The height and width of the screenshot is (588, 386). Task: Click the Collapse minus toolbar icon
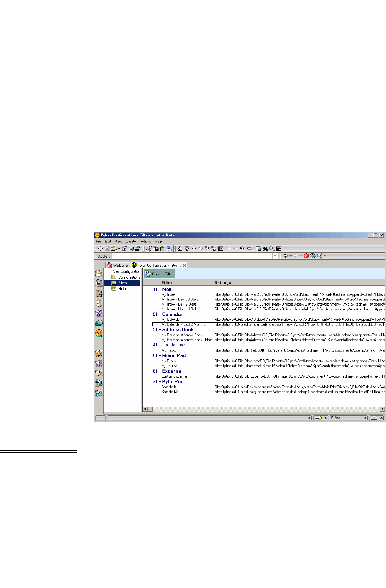tap(236, 249)
